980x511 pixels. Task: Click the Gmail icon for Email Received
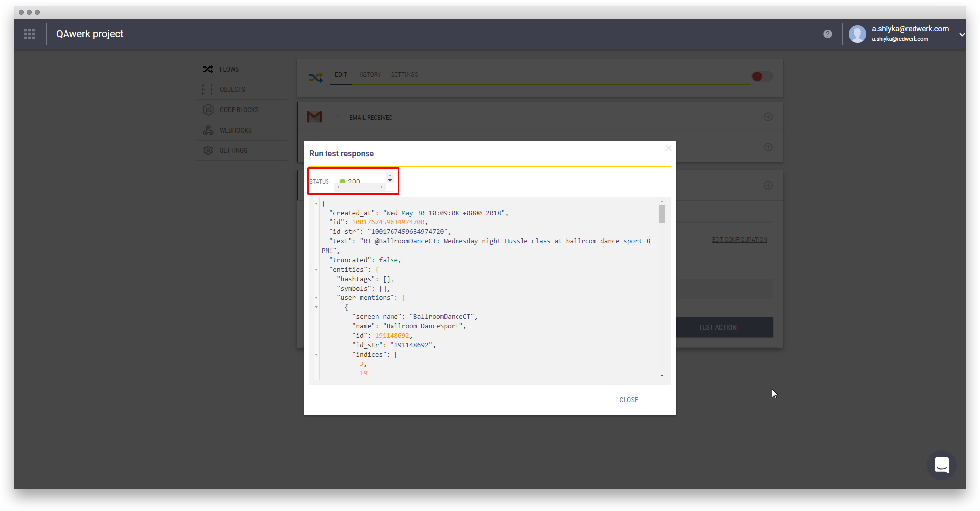click(x=314, y=117)
